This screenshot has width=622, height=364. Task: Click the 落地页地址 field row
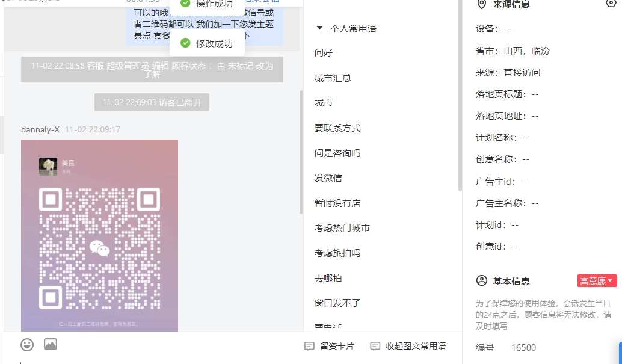pyautogui.click(x=507, y=116)
